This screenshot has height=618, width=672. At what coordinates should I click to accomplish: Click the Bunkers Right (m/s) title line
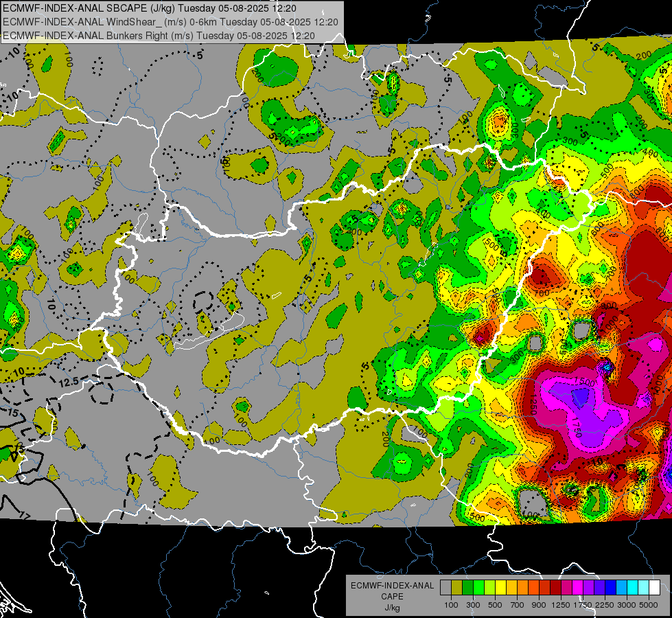(159, 36)
